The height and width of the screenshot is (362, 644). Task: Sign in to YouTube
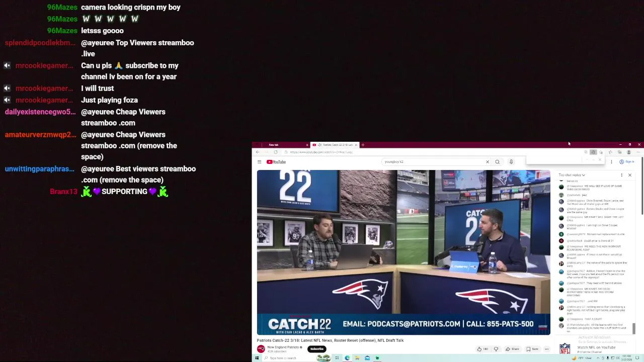(627, 162)
